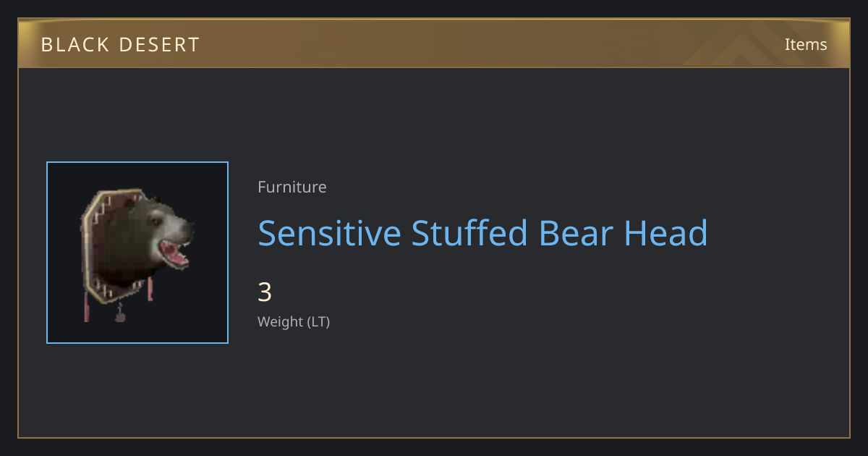This screenshot has height=456, width=868.
Task: Click the BLACK DESERT header title
Action: pos(121,45)
